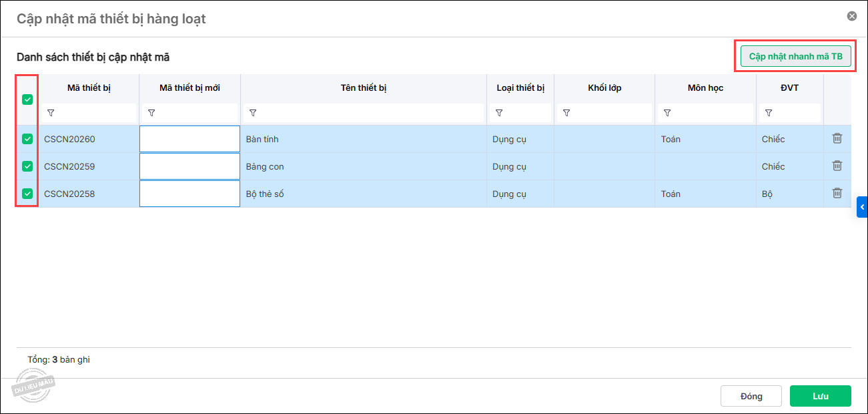Screen dimensions: 868x414
Task: Toggle checkbox for device CSCN20259
Action: (x=27, y=166)
